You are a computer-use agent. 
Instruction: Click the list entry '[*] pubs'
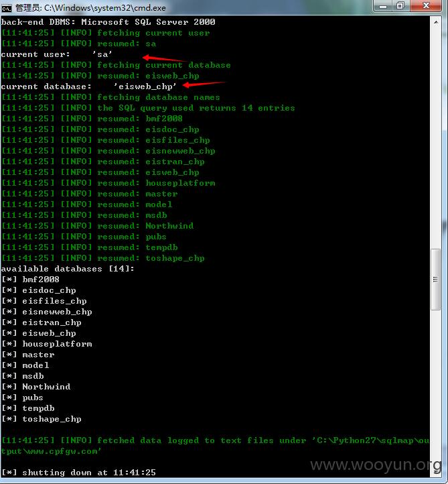(23, 398)
